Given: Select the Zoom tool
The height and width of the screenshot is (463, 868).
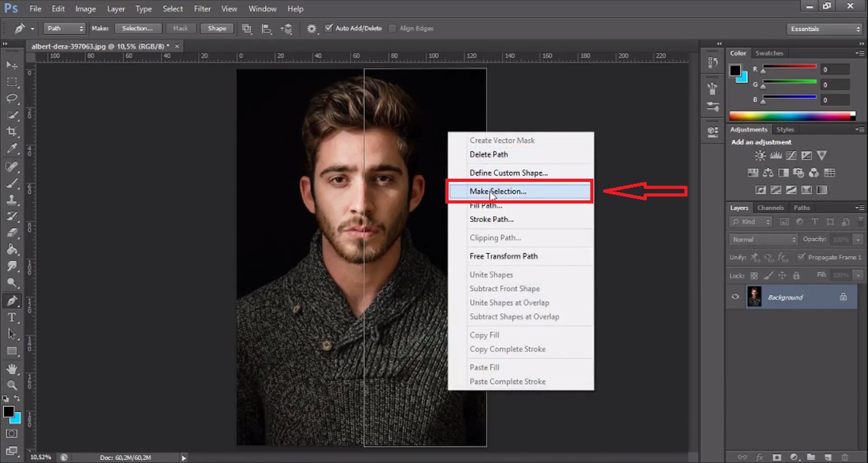Looking at the screenshot, I should pos(12,385).
